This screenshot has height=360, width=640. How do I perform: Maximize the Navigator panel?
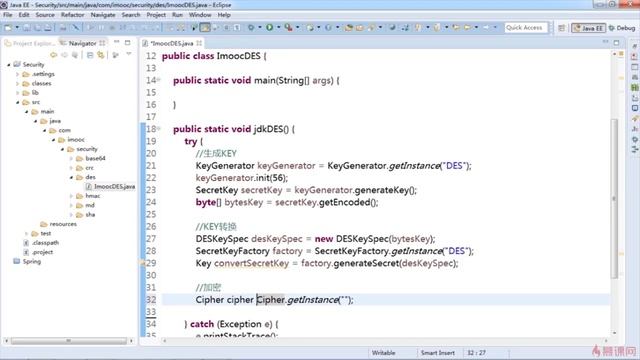click(127, 42)
